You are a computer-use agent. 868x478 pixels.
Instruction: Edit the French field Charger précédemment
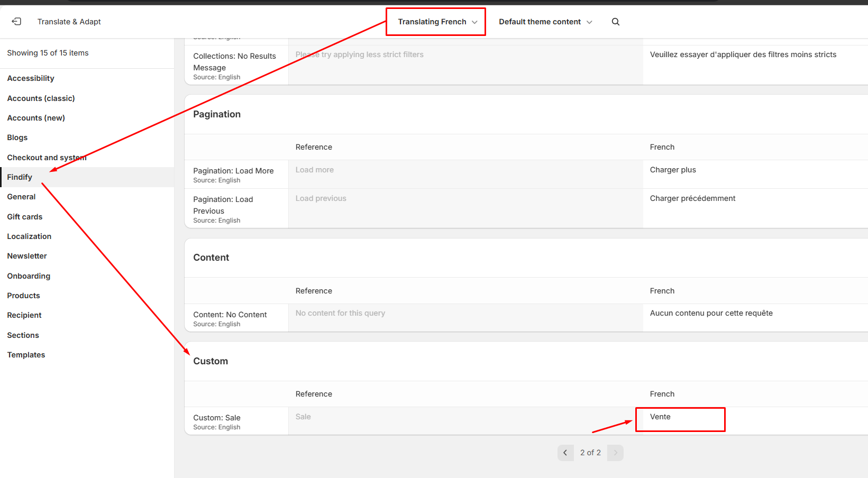pyautogui.click(x=755, y=208)
